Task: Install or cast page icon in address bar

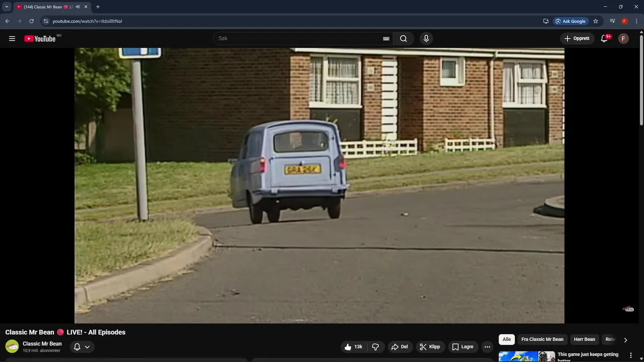Action: click(x=546, y=21)
